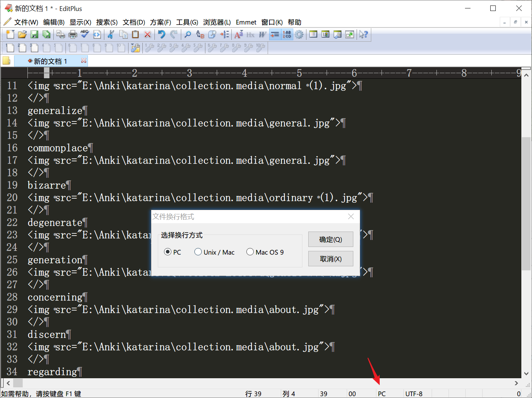Click the yellow folder icon beside the tabs

(6, 61)
